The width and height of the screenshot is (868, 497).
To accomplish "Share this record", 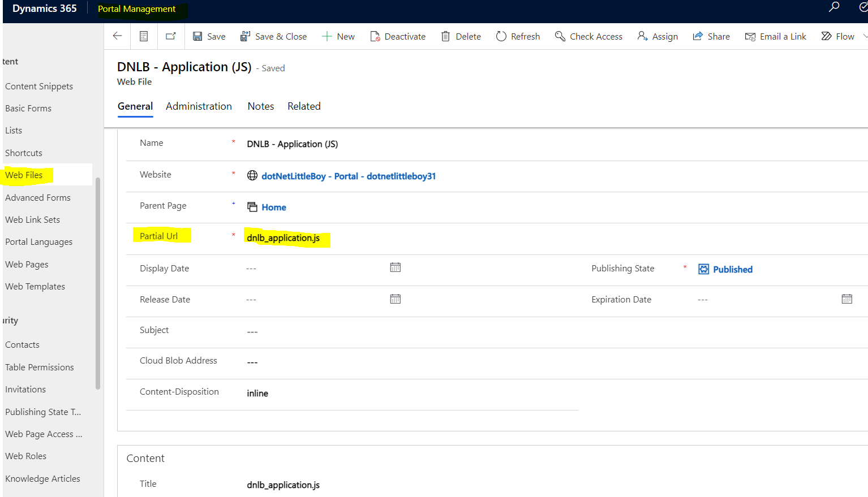I will point(711,36).
